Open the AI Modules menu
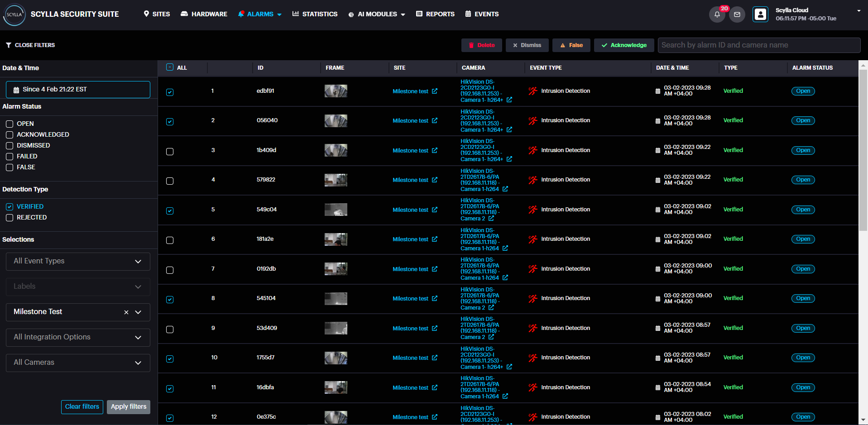 [377, 14]
